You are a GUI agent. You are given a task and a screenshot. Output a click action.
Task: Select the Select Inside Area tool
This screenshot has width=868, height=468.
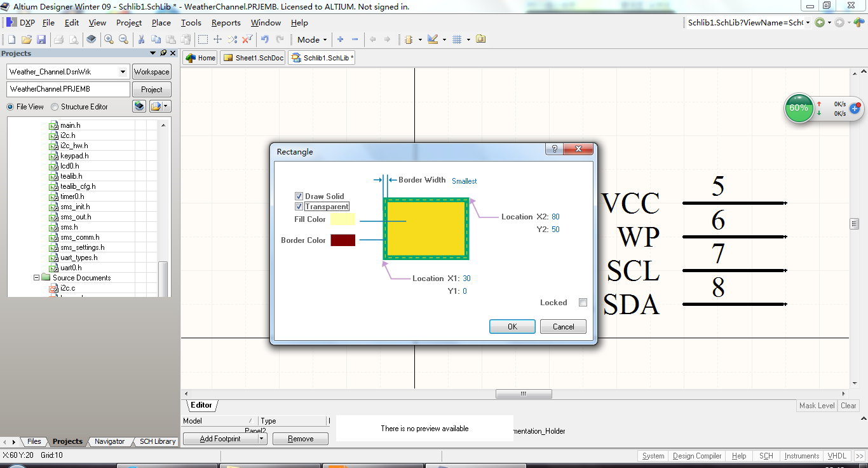(x=203, y=39)
